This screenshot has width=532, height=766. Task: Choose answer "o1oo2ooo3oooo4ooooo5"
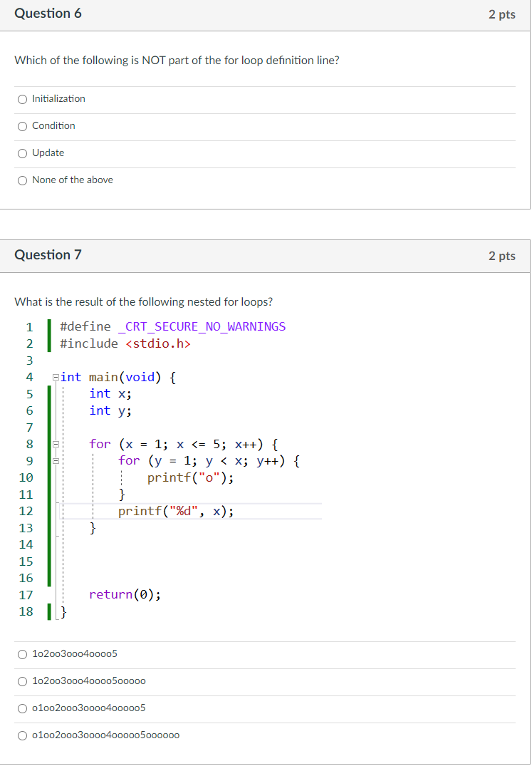coord(22,708)
